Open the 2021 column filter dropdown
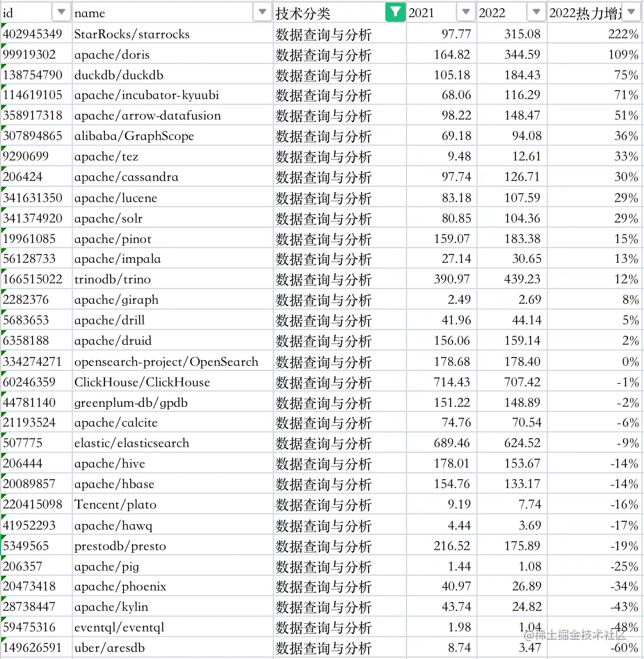The image size is (644, 659). [x=465, y=12]
